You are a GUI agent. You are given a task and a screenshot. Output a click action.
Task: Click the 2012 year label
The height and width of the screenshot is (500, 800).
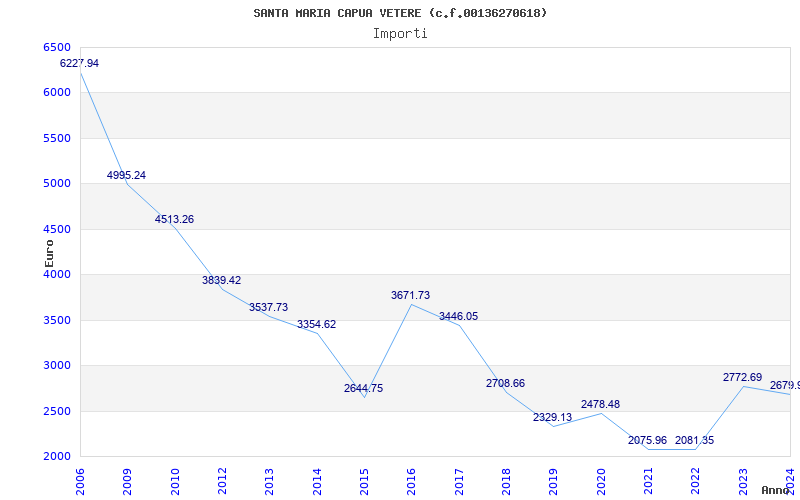point(222,482)
